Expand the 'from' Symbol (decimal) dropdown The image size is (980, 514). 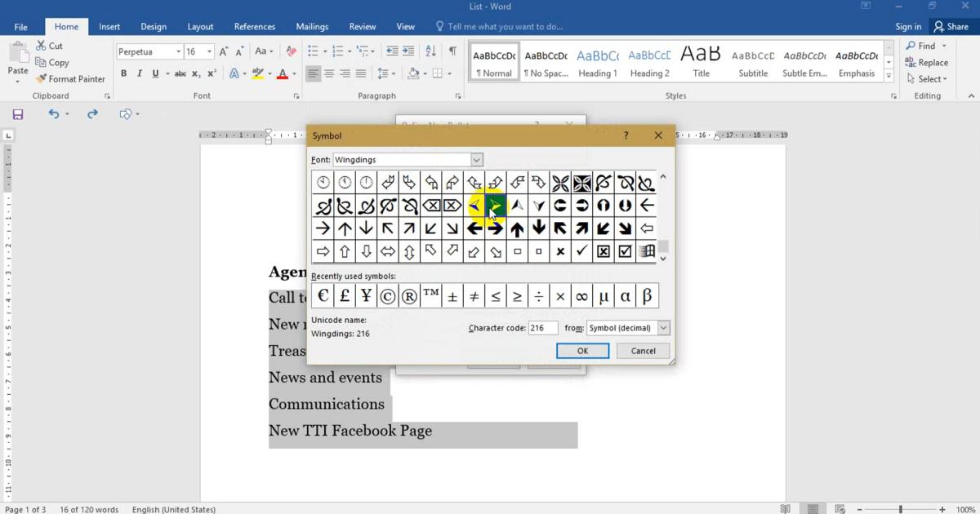662,328
